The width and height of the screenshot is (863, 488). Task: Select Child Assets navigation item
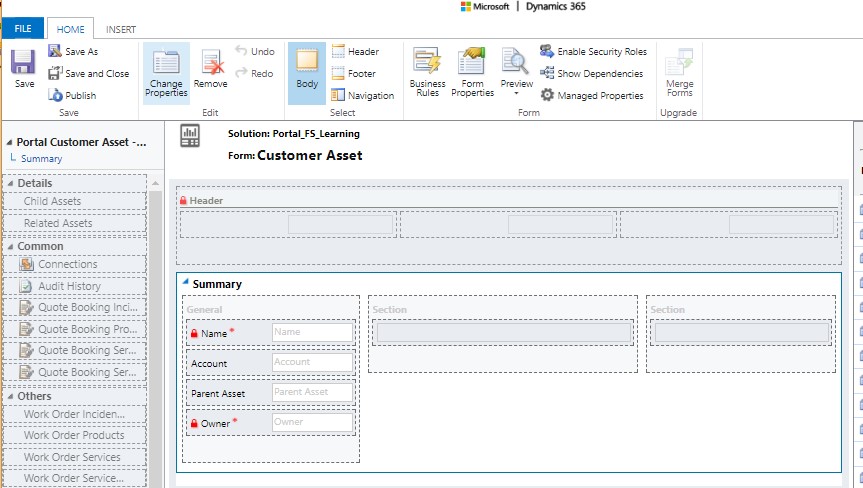click(75, 201)
